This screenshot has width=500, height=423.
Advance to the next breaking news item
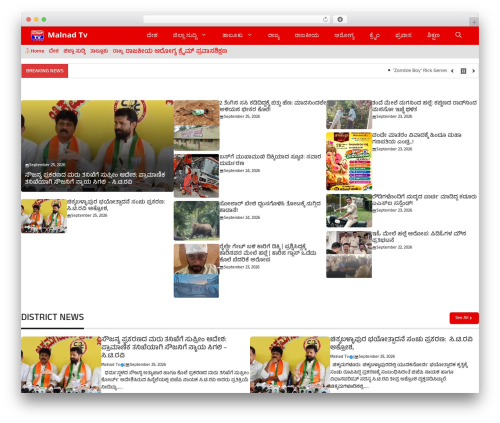click(x=473, y=71)
